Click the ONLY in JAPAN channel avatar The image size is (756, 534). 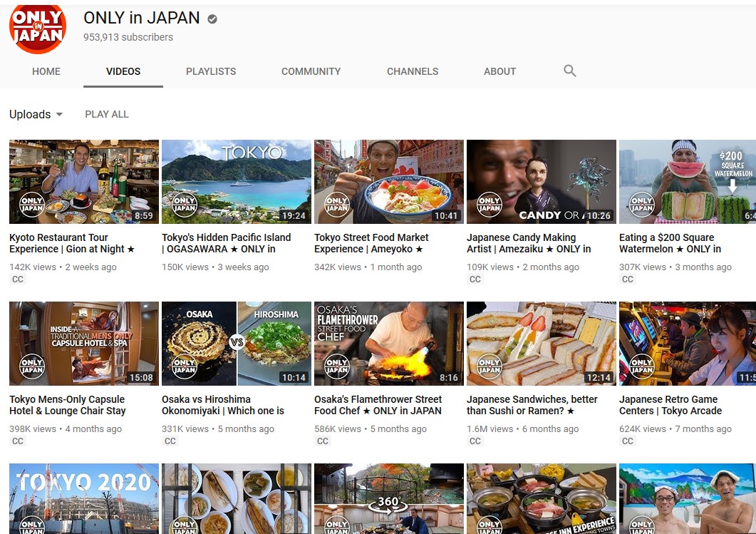pos(37,28)
